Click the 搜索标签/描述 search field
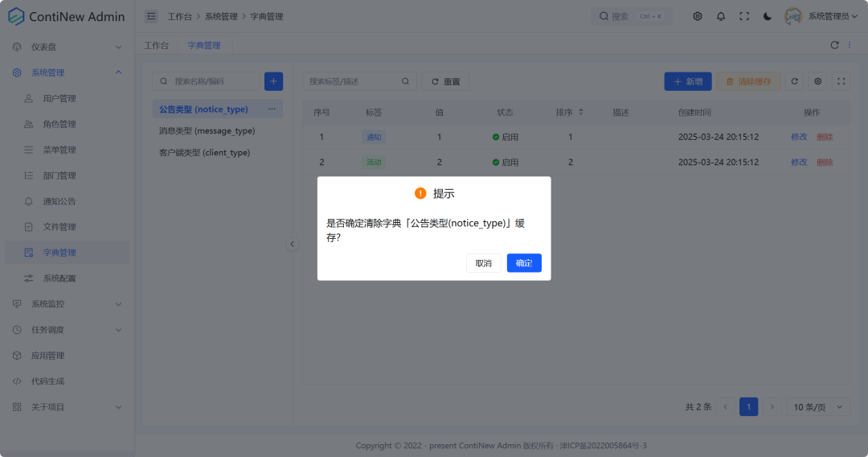868x457 pixels. pos(354,81)
